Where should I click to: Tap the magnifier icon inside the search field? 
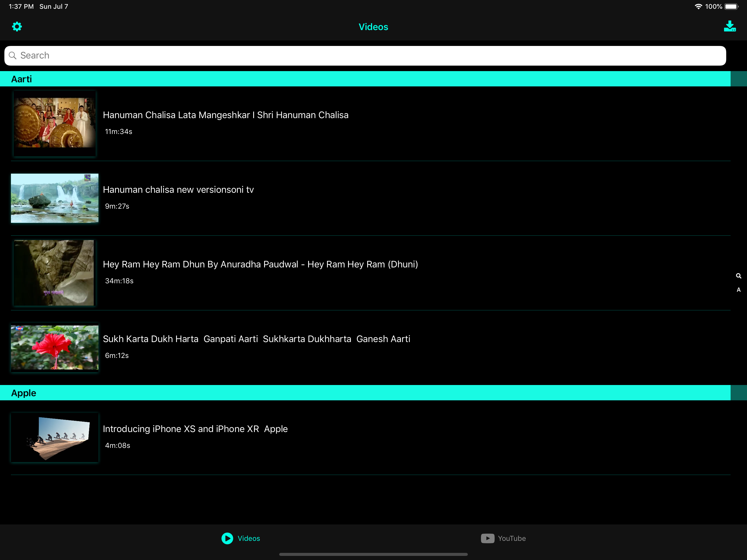[13, 56]
